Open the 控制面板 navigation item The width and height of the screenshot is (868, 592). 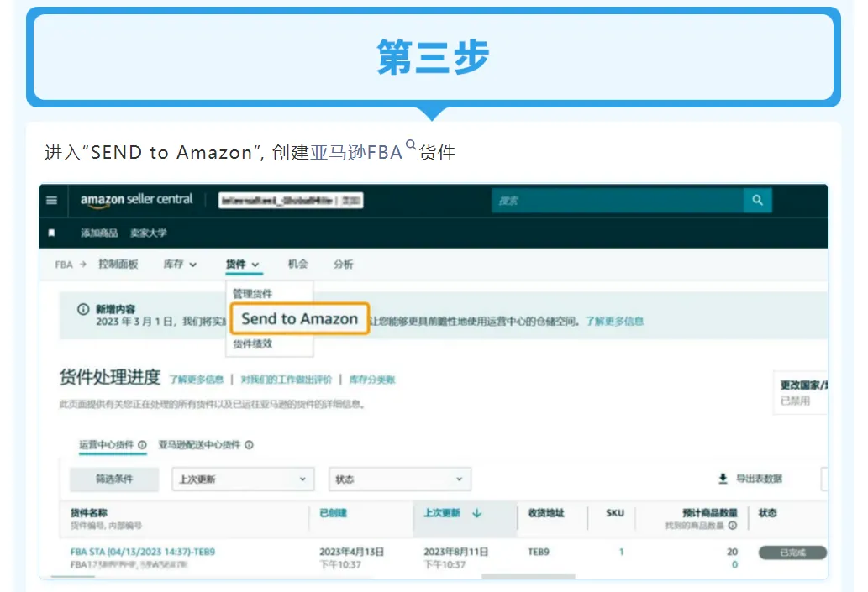click(118, 265)
